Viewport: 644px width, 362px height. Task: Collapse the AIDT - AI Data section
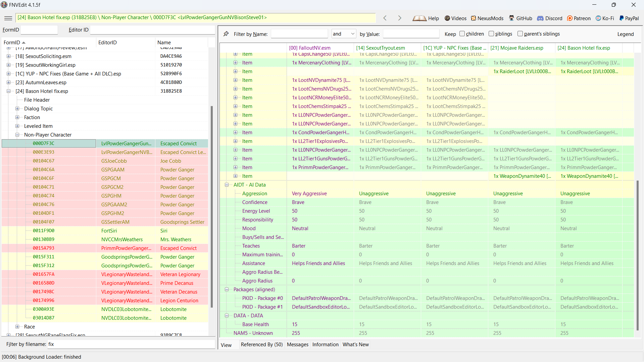pos(227,185)
